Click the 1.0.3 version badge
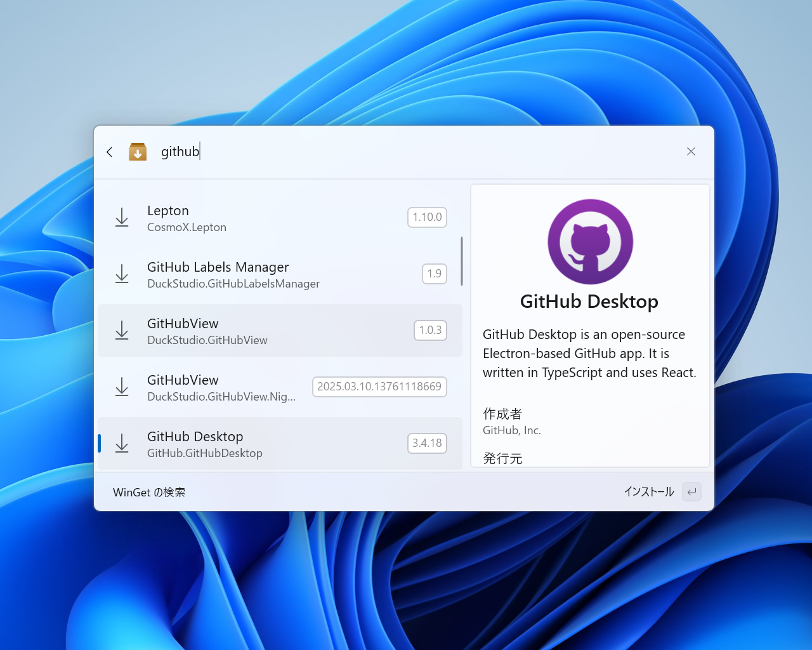 point(430,330)
